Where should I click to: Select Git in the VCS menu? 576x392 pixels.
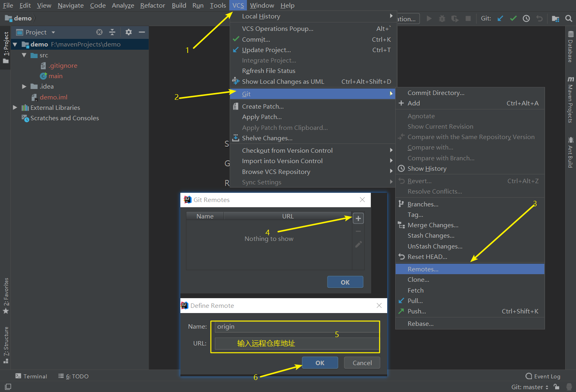[x=313, y=94]
